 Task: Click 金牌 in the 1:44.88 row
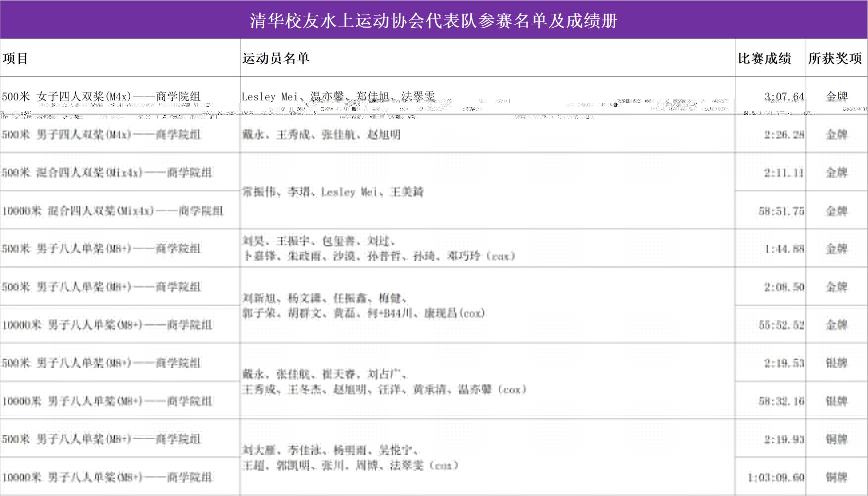click(x=837, y=248)
